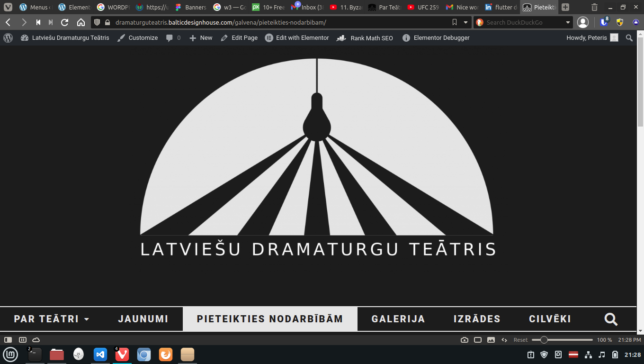Toggle the Vivaldi side panel

coord(8,340)
